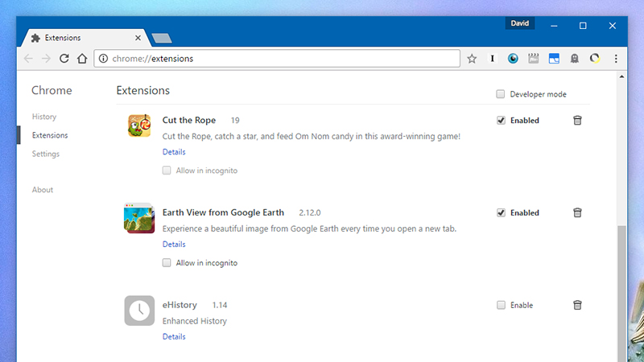Viewport: 644px width, 362px height.
Task: Reload the extensions page
Action: click(x=64, y=59)
